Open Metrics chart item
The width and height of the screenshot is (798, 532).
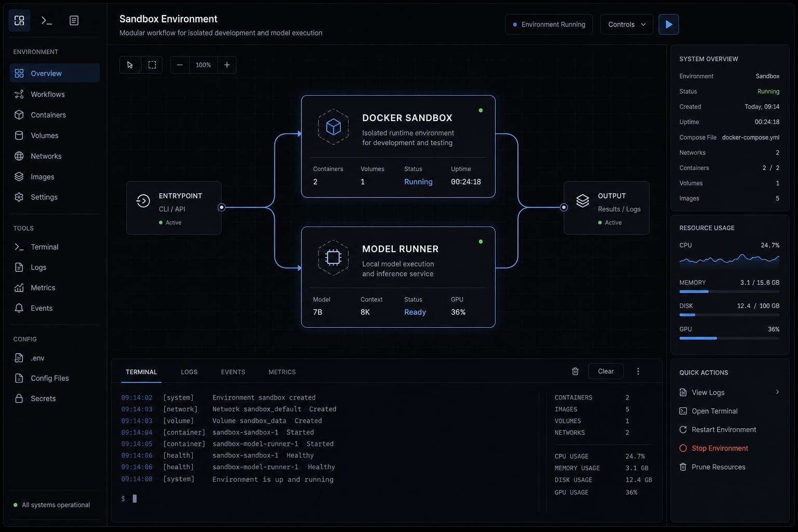point(55,287)
